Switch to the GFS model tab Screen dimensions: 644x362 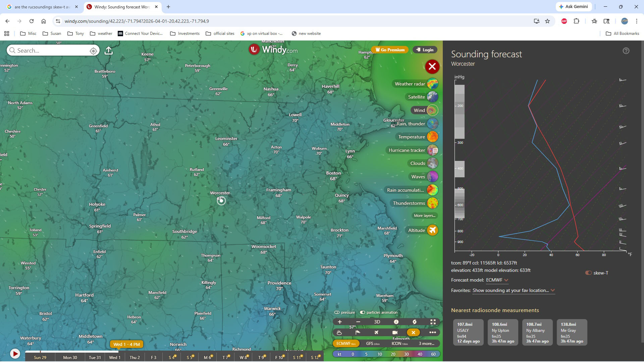pyautogui.click(x=373, y=344)
